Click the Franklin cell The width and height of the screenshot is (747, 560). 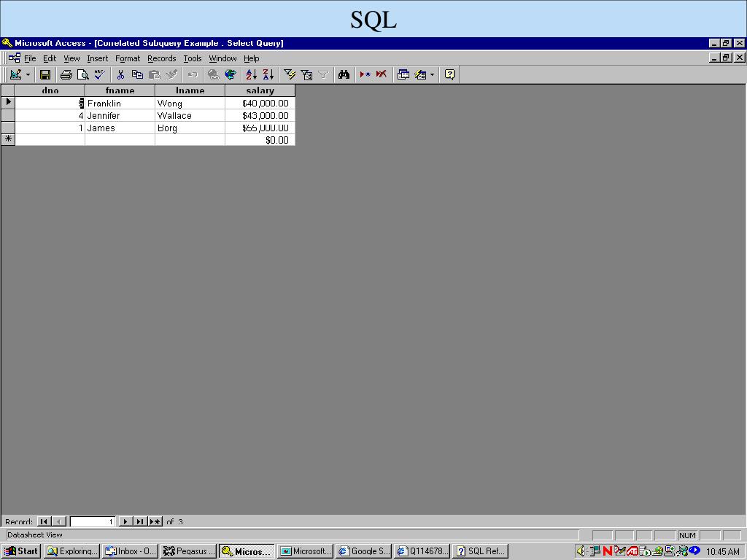click(x=120, y=104)
